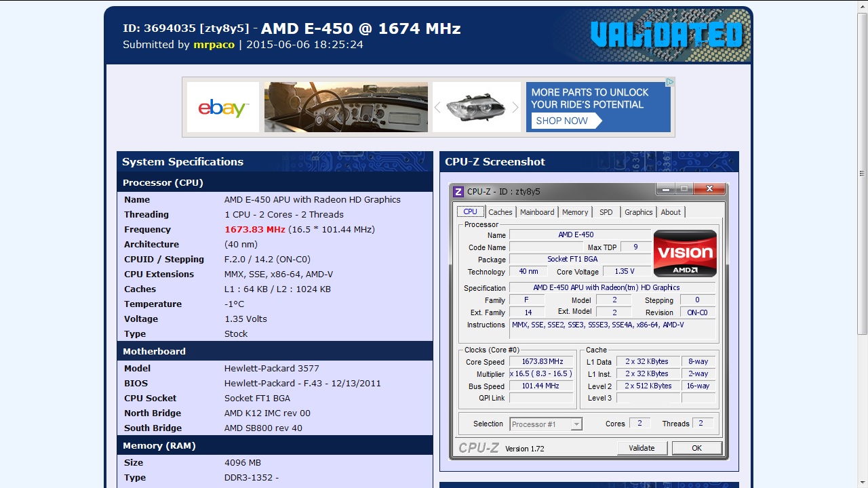
Task: Click the Cores count field showing 2
Action: pos(639,424)
